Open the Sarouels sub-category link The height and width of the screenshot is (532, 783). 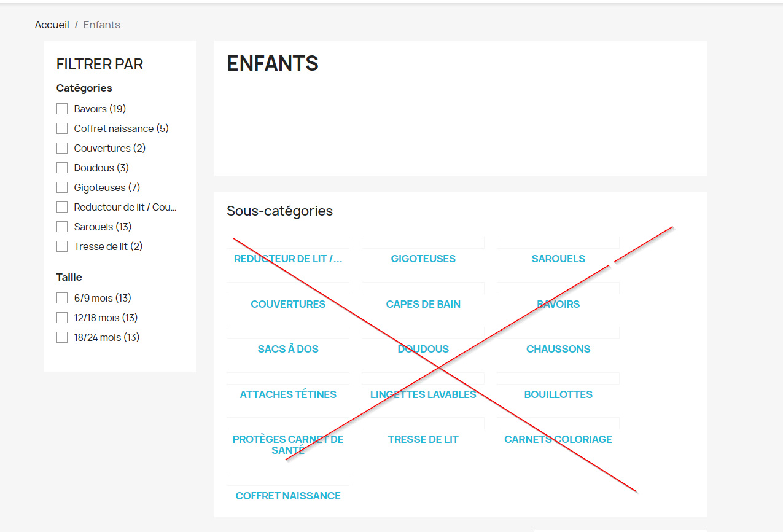(x=558, y=259)
